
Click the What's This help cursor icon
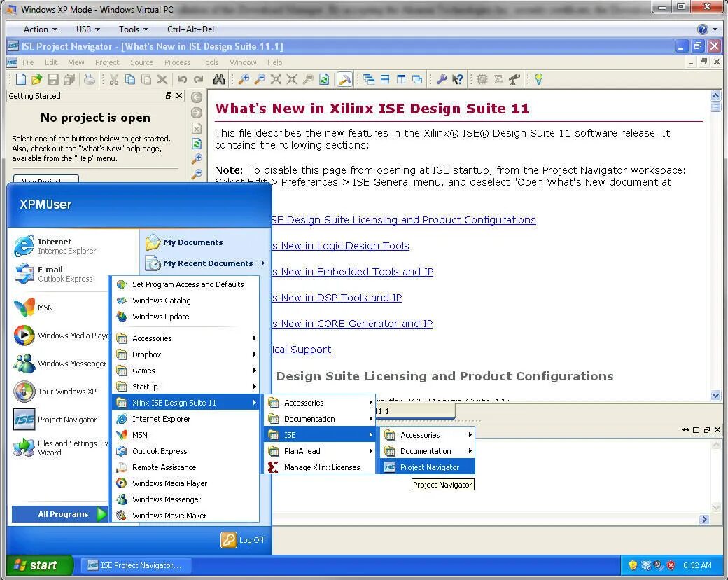[x=458, y=79]
